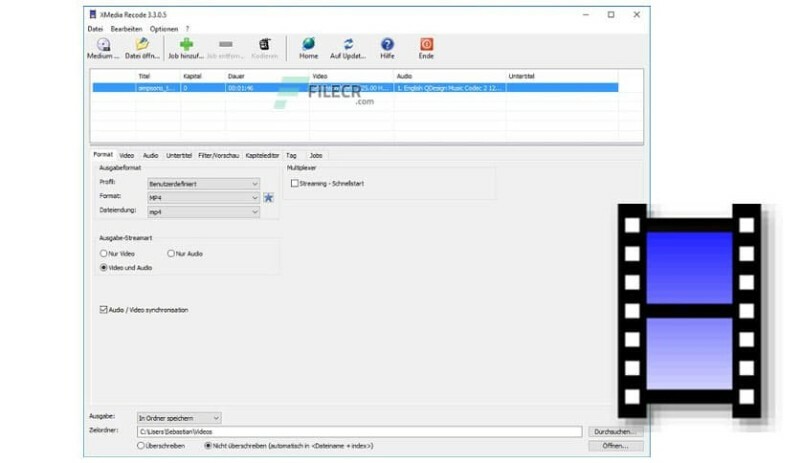Click the red Ende exit icon

[426, 45]
